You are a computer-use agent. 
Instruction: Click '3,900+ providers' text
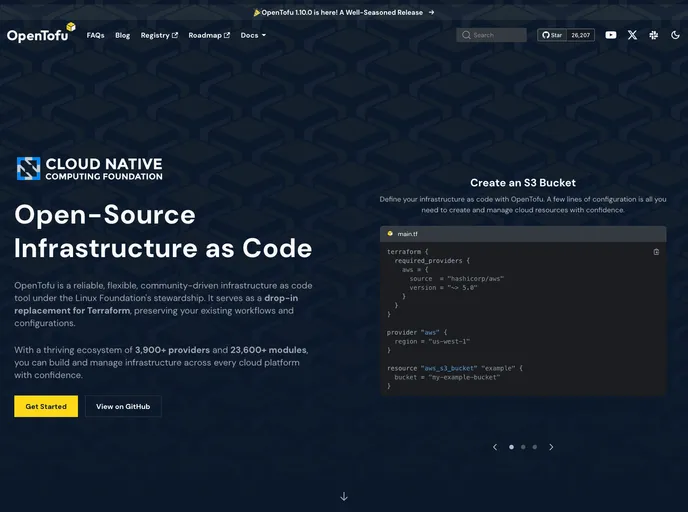[x=172, y=350]
